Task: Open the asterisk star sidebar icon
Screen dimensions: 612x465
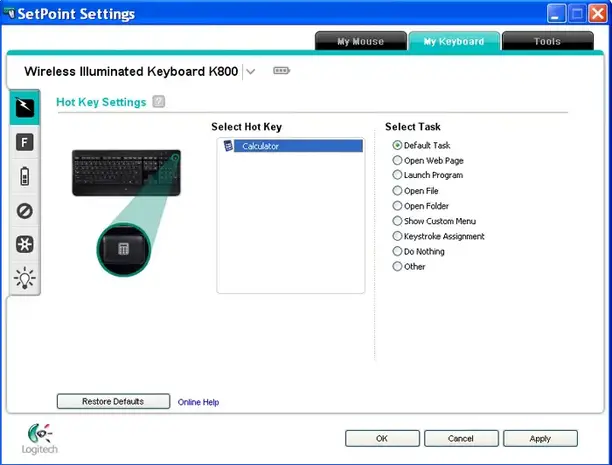Action: point(25,244)
